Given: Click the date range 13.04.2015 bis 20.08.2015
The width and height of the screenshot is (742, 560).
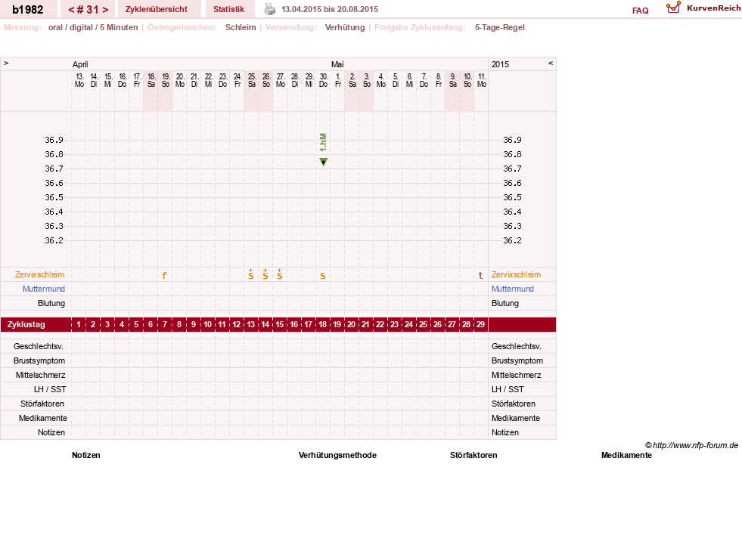Looking at the screenshot, I should tap(330, 9).
